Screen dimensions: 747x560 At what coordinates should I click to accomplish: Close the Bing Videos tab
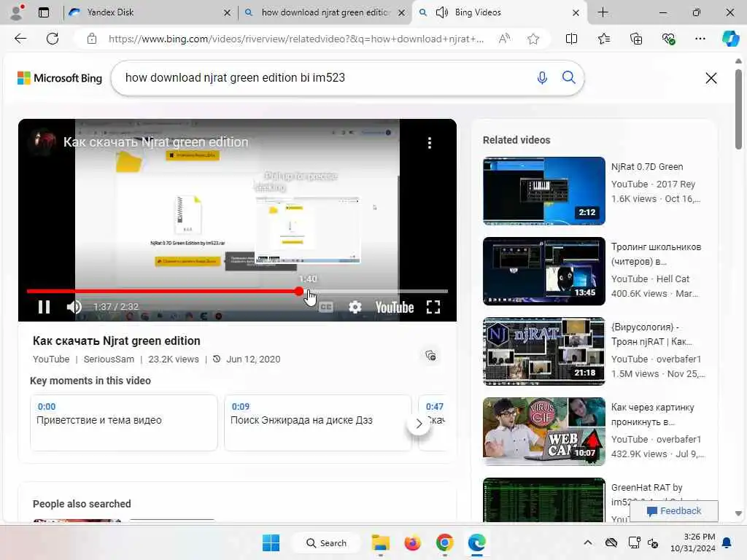[x=576, y=13]
